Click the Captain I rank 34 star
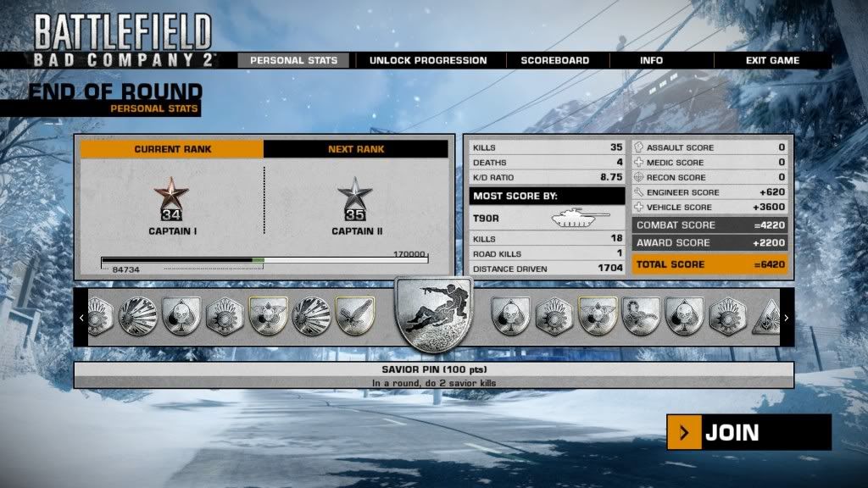 tap(172, 200)
